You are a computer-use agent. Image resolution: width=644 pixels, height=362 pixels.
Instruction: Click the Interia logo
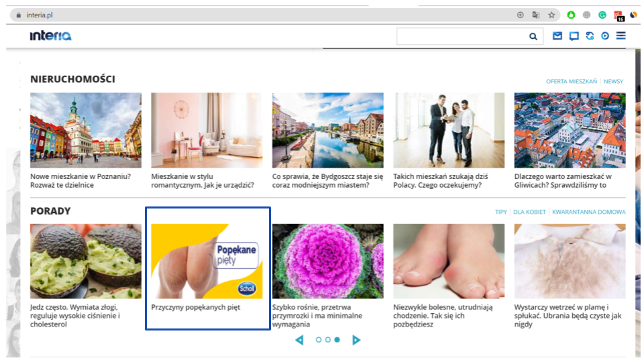[x=50, y=36]
